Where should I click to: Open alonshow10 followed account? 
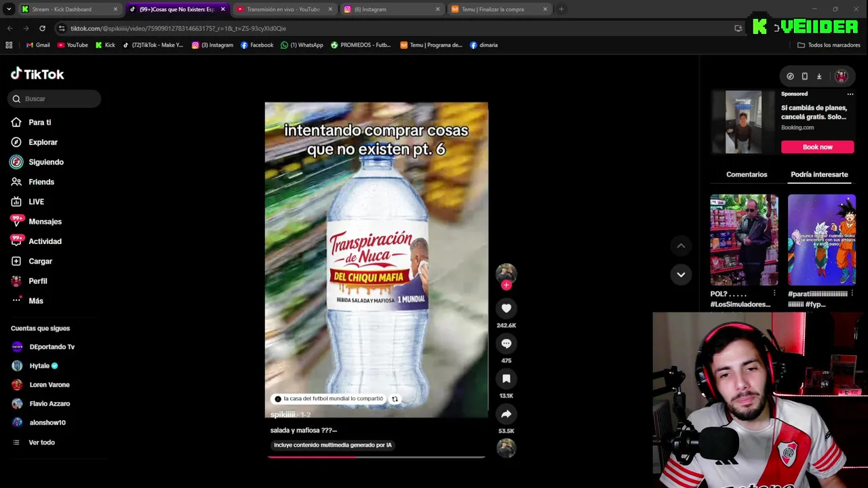tap(39, 423)
